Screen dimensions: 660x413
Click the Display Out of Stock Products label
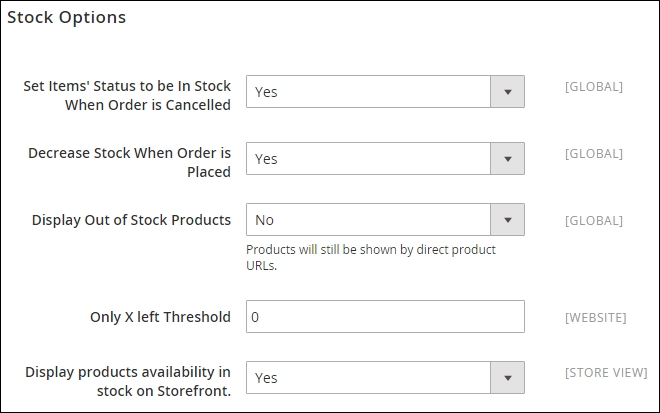(x=131, y=220)
